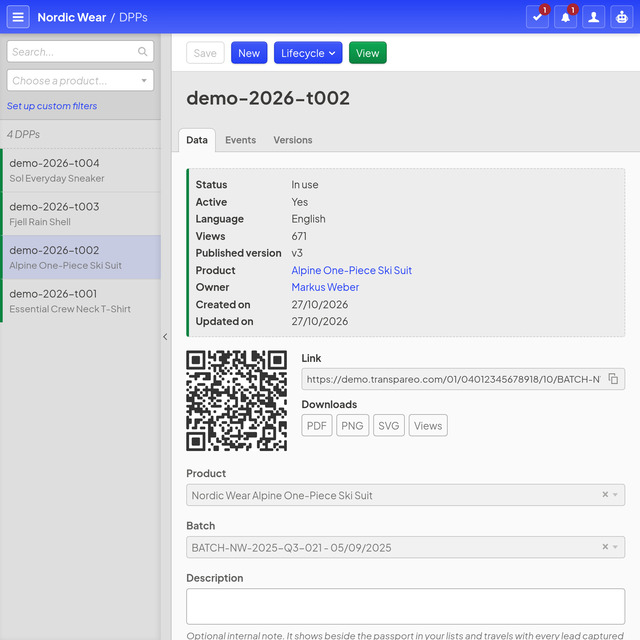Click the QR code image

tap(237, 401)
